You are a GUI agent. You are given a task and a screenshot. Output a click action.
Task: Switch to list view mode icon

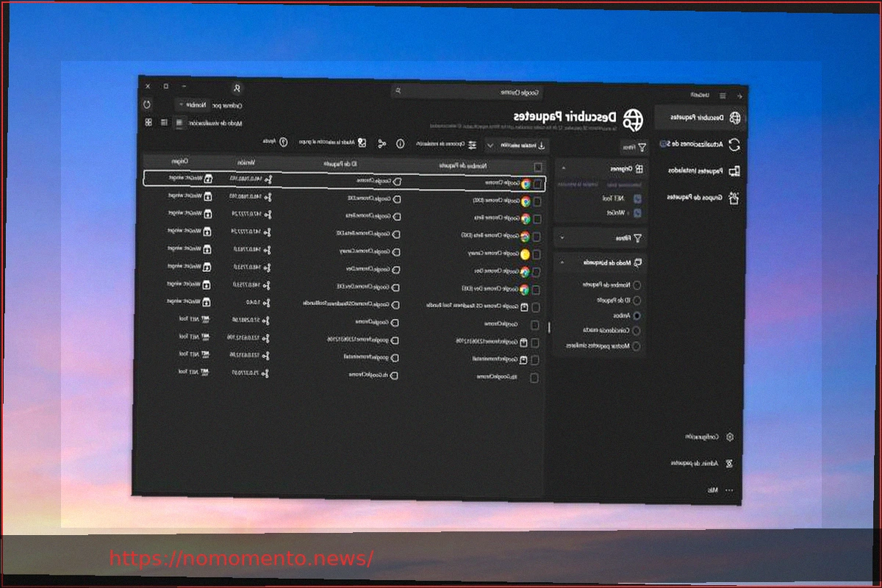[x=164, y=122]
